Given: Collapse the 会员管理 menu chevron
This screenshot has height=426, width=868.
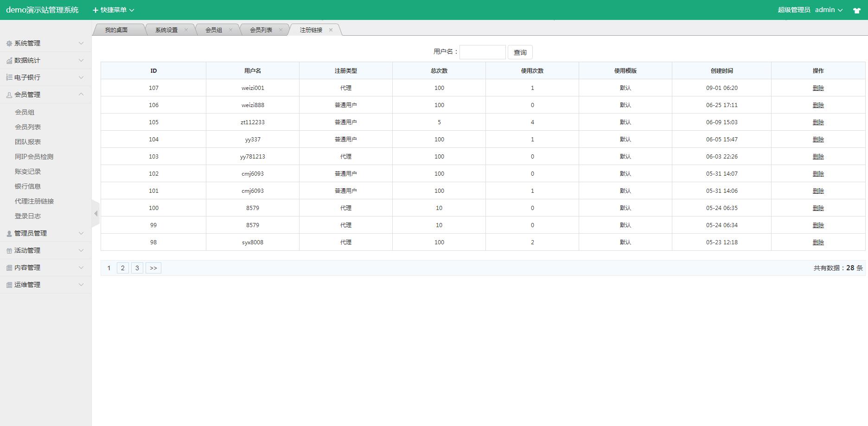Looking at the screenshot, I should (81, 94).
